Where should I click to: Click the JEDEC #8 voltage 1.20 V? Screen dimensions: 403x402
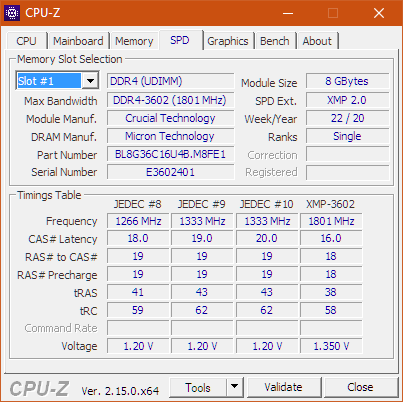pos(138,346)
